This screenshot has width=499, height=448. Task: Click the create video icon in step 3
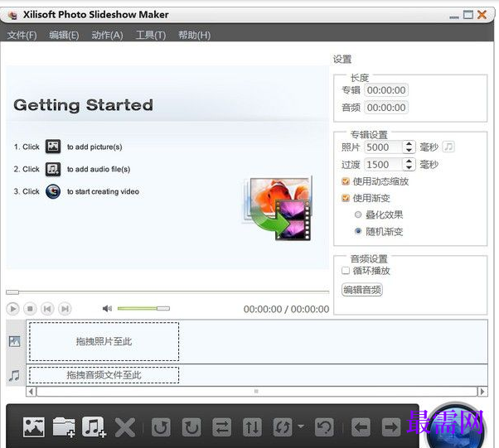pyautogui.click(x=53, y=191)
